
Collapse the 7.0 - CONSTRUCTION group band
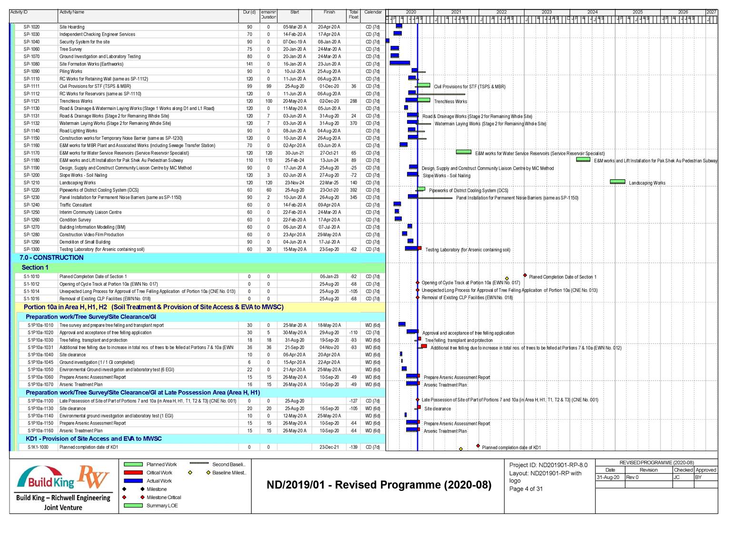(51, 258)
